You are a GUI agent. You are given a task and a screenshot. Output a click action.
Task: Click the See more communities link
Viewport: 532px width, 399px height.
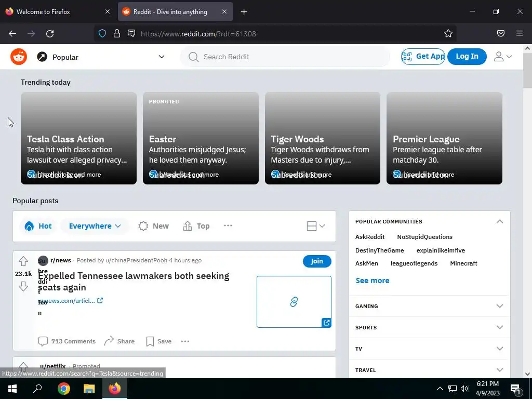click(372, 281)
